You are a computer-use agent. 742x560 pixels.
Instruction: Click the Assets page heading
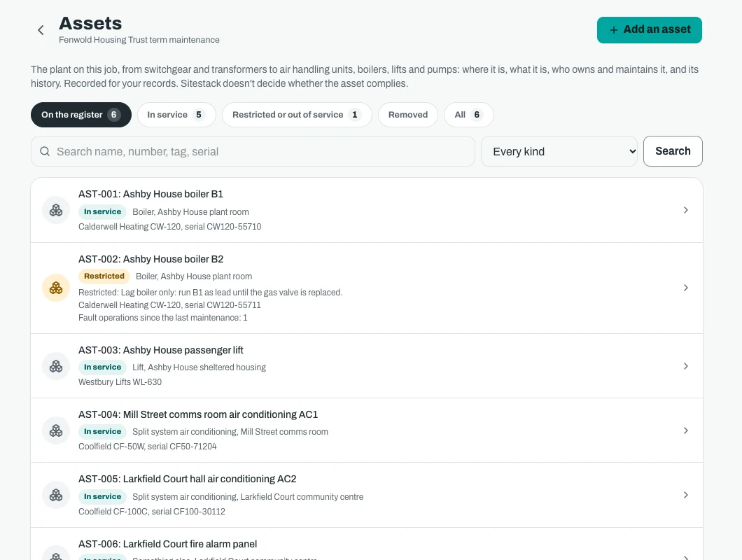point(90,23)
